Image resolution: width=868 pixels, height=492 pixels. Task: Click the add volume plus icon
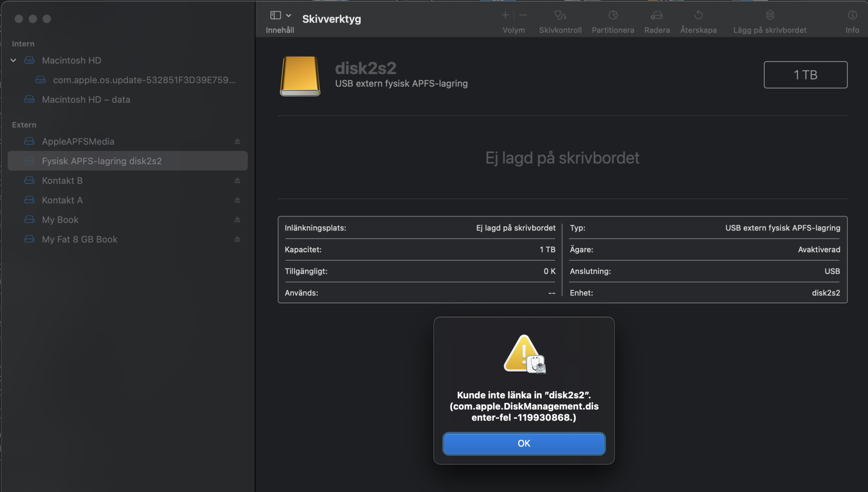[x=505, y=16]
